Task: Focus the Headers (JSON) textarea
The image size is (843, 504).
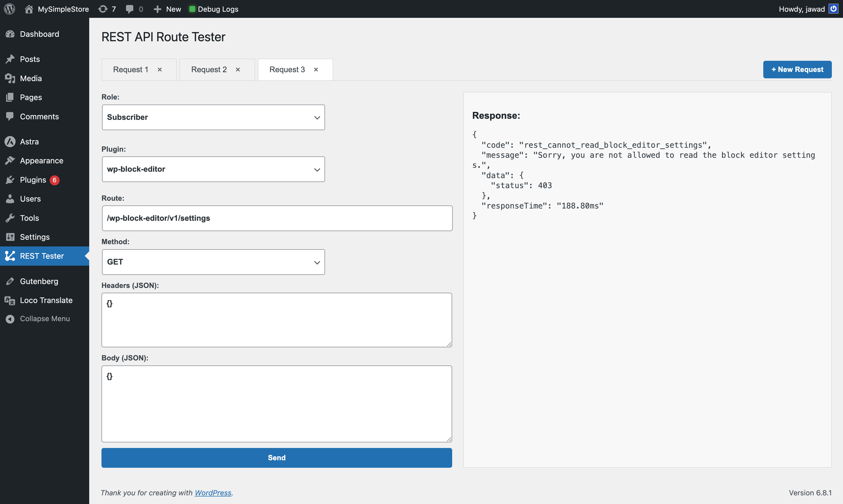Action: pos(277,320)
